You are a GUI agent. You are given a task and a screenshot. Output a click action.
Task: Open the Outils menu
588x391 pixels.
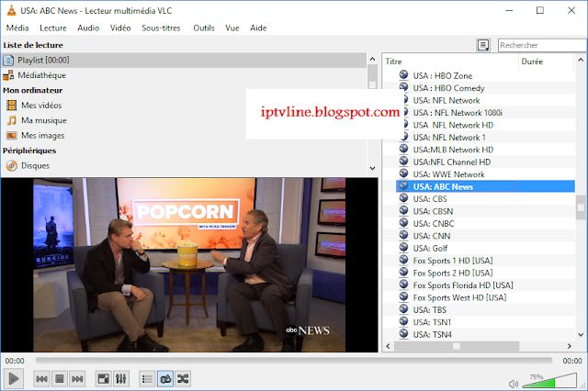[x=204, y=28]
